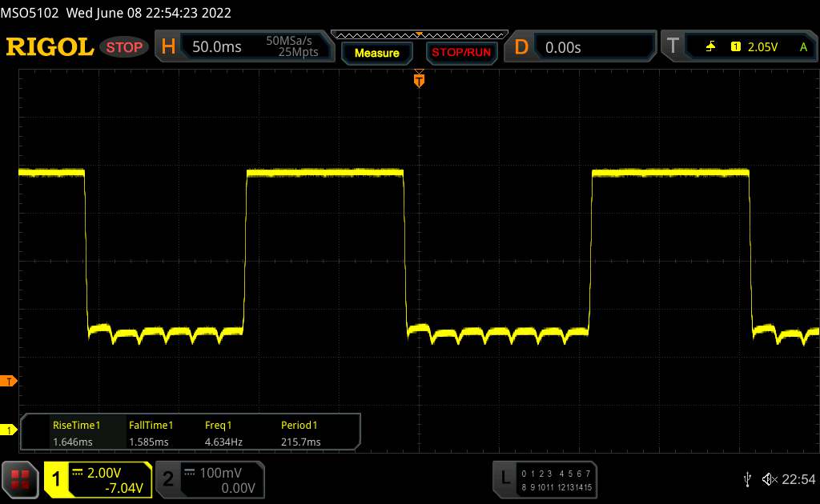Click the red STOP status badge

click(125, 47)
